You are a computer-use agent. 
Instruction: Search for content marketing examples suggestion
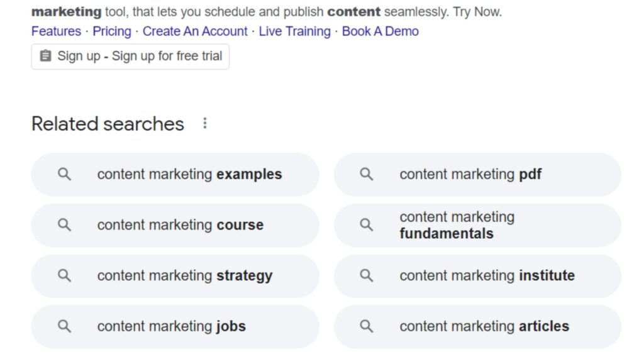point(189,174)
